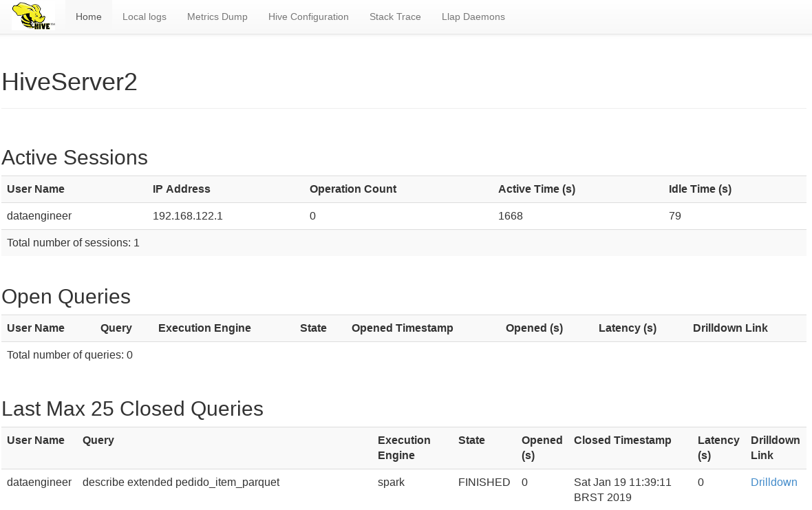812x510 pixels.
Task: Open the Local logs page
Action: point(145,17)
